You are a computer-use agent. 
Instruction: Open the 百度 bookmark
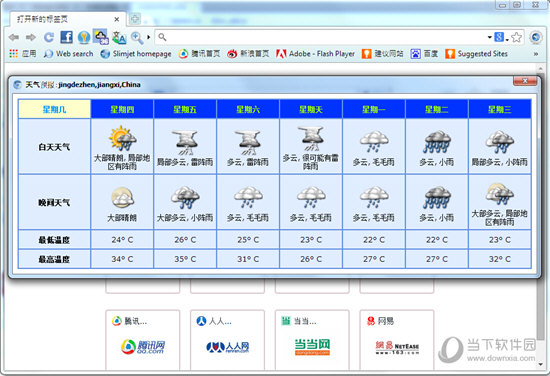(x=424, y=54)
